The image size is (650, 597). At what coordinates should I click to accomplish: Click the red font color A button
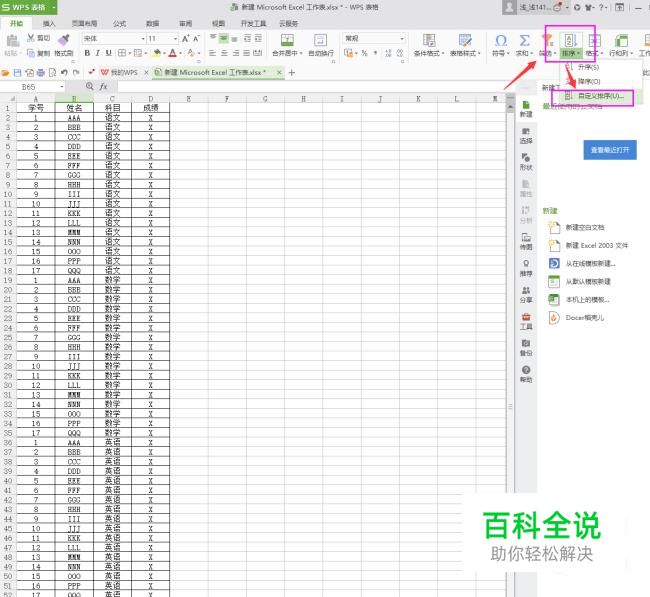tap(173, 53)
